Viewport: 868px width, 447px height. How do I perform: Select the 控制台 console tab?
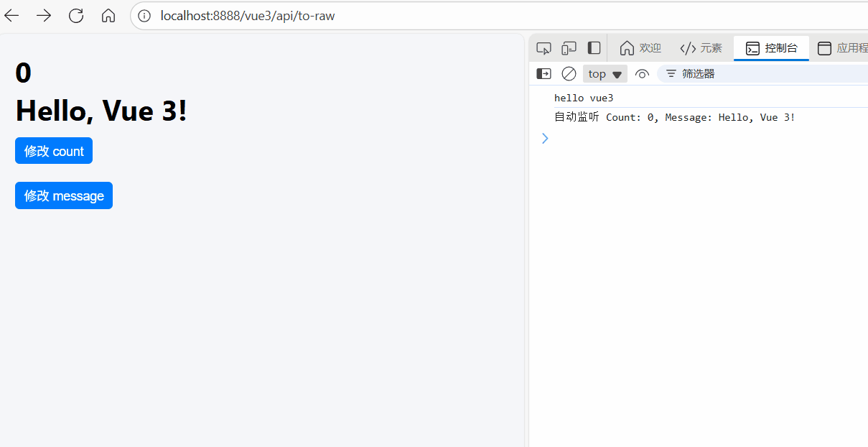coord(771,48)
